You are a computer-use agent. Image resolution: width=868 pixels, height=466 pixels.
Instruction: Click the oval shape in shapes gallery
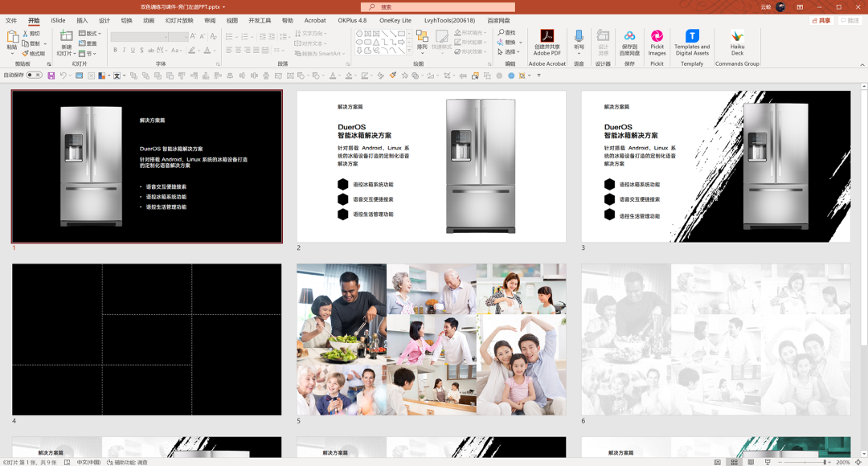[359, 42]
